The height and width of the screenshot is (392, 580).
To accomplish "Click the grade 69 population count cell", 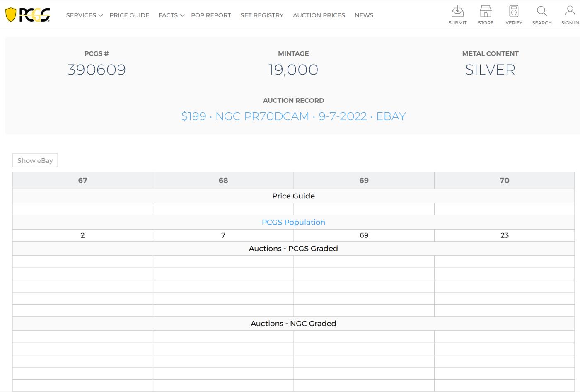I will pos(364,235).
